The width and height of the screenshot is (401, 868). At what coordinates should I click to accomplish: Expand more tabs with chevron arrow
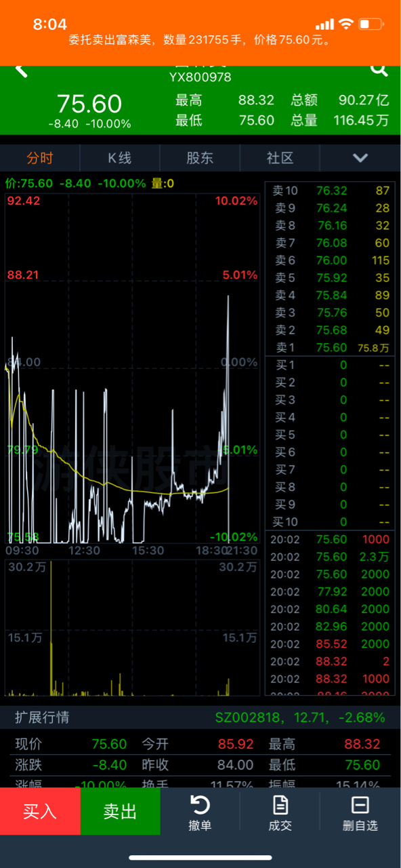pos(360,158)
